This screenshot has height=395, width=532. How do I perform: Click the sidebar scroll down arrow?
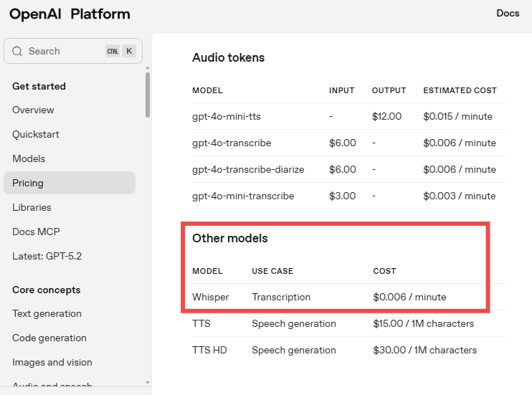tap(148, 382)
